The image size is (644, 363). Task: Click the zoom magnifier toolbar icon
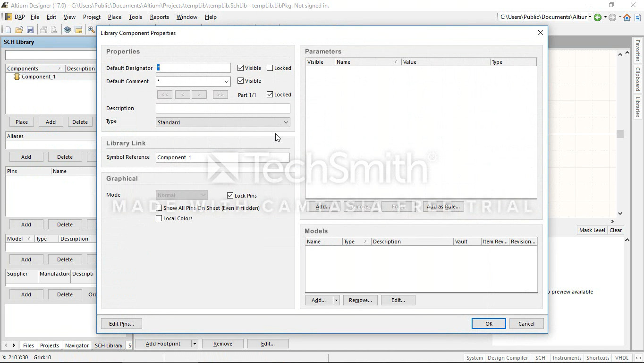pos(91,30)
